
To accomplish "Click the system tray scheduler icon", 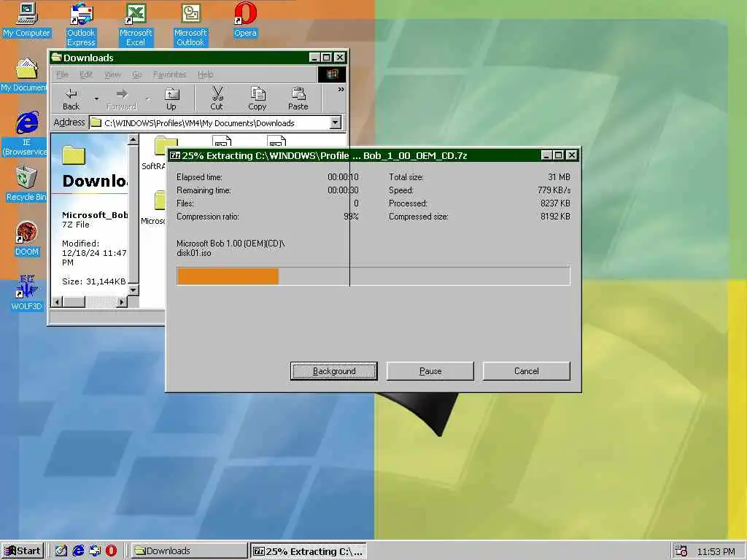I will 681,551.
